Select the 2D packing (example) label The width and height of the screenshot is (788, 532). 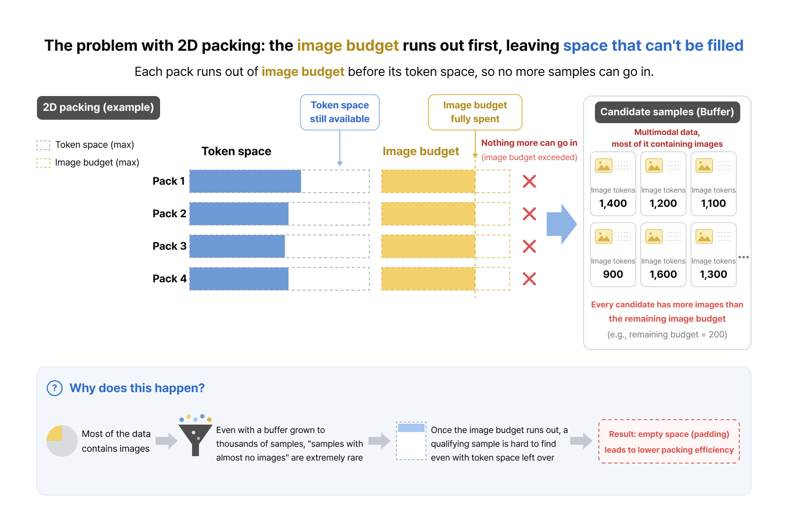(x=98, y=107)
